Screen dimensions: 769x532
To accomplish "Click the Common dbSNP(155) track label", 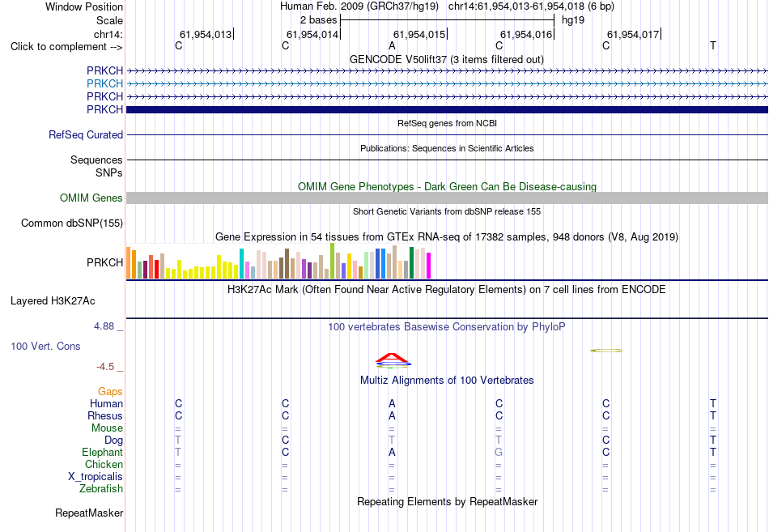I will pyautogui.click(x=71, y=223).
